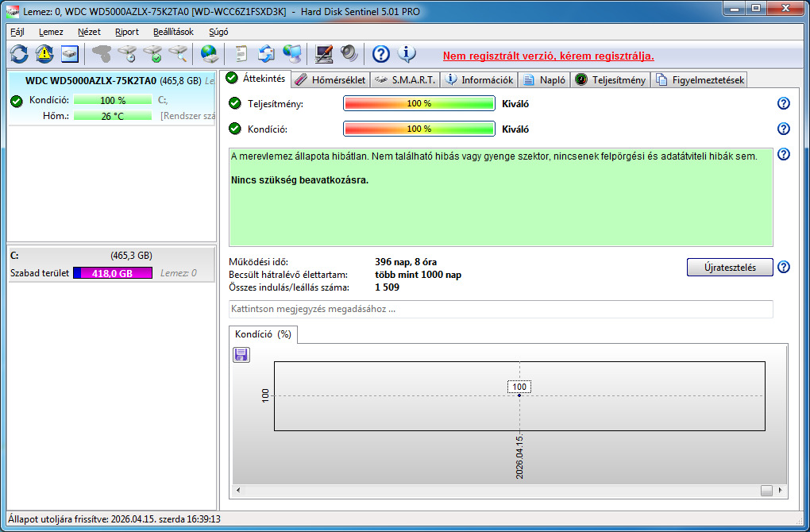Click the több mint 1000 nap value
Screen dimensions: 810x532
coord(418,275)
